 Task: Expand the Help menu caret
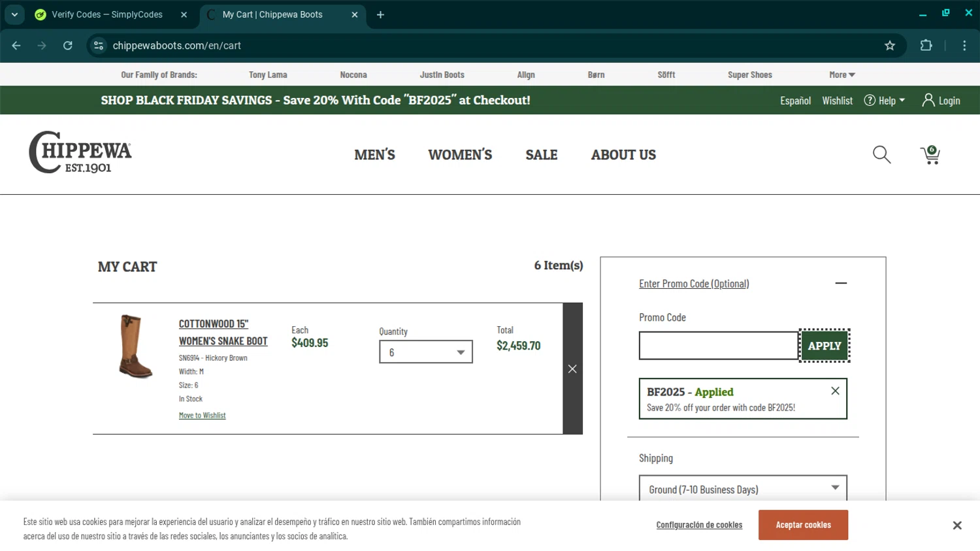pyautogui.click(x=902, y=100)
